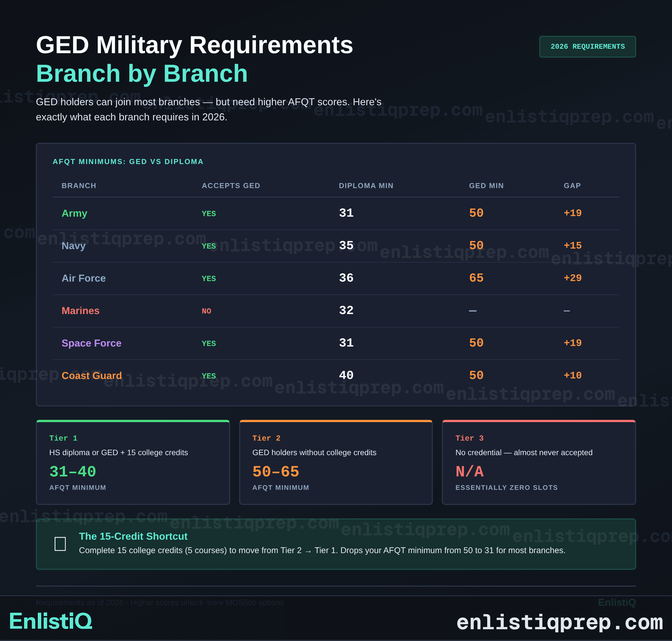Select the Coast Guard branch name

pyautogui.click(x=92, y=376)
